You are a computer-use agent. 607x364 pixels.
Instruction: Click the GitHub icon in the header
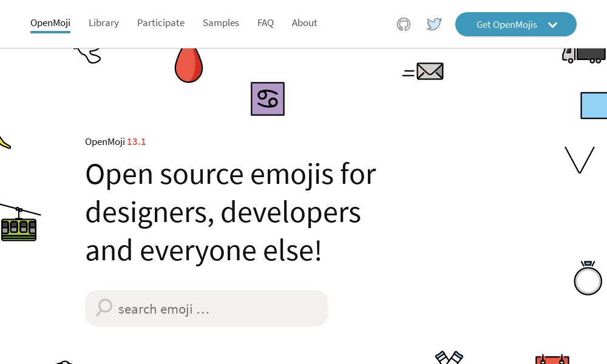pyautogui.click(x=404, y=24)
